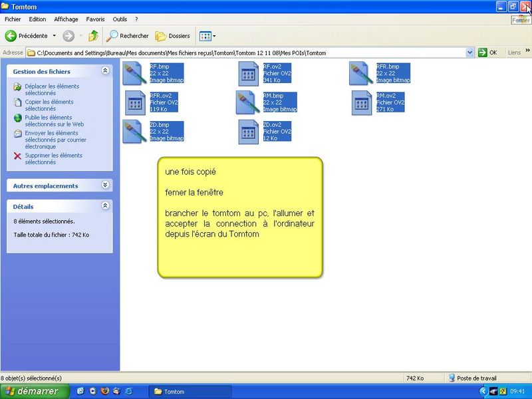
Task: Open the Edition menu
Action: pyautogui.click(x=37, y=19)
